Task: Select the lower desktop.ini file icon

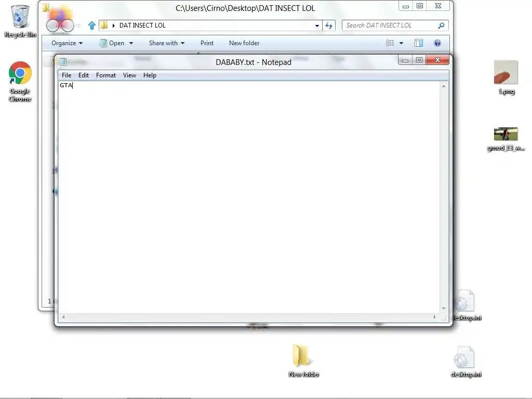Action: coord(466,362)
